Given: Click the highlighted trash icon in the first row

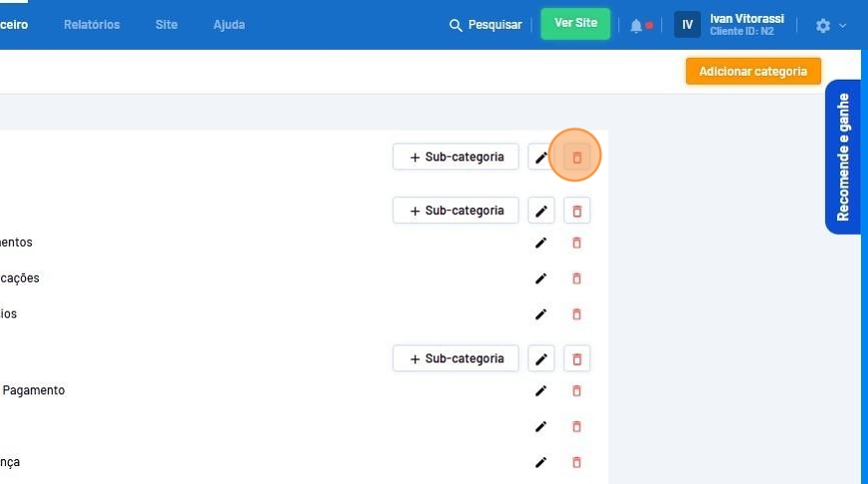Looking at the screenshot, I should point(576,157).
